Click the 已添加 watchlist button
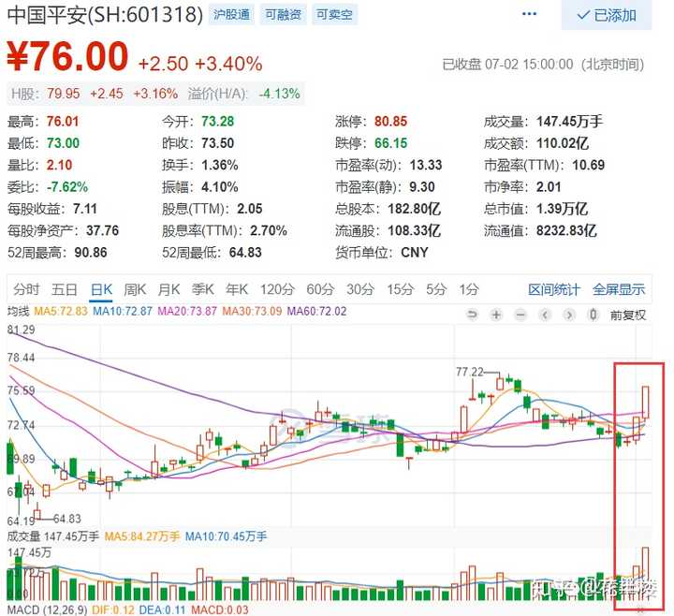674x616 pixels. 607,16
